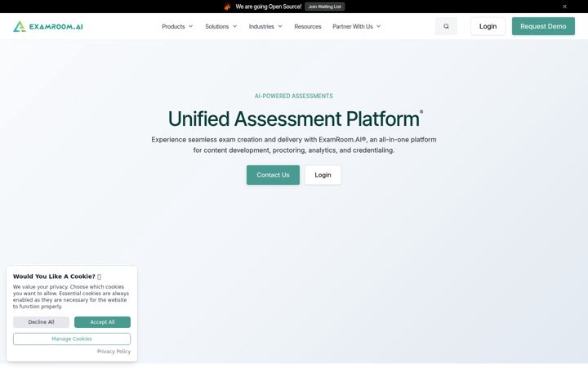The height and width of the screenshot is (368, 588).
Task: Expand the Products dropdown menu
Action: [177, 26]
